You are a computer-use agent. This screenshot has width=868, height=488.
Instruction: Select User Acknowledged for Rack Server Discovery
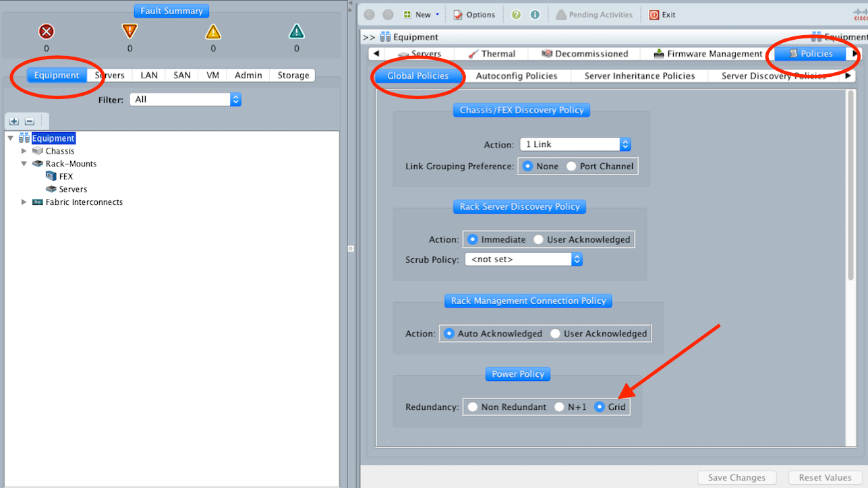pos(538,239)
